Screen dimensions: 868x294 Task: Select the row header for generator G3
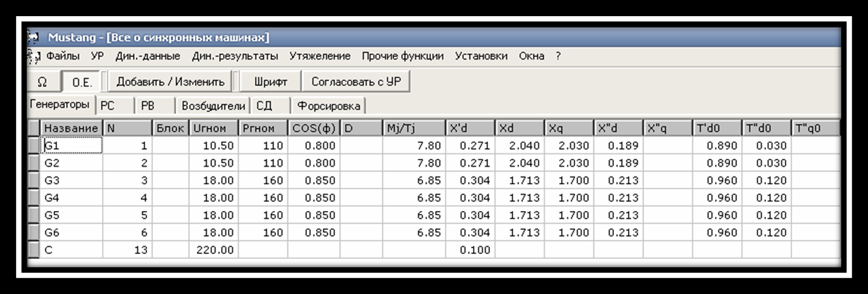(x=34, y=179)
